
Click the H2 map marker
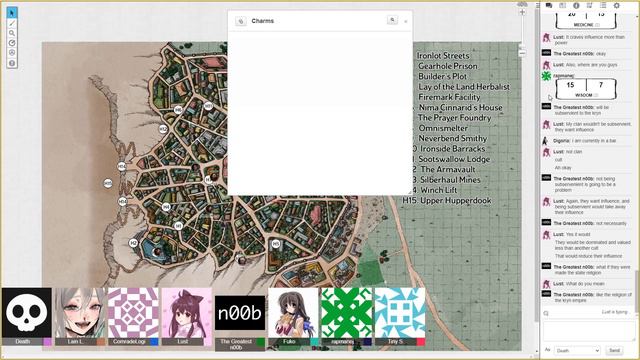pyautogui.click(x=133, y=243)
